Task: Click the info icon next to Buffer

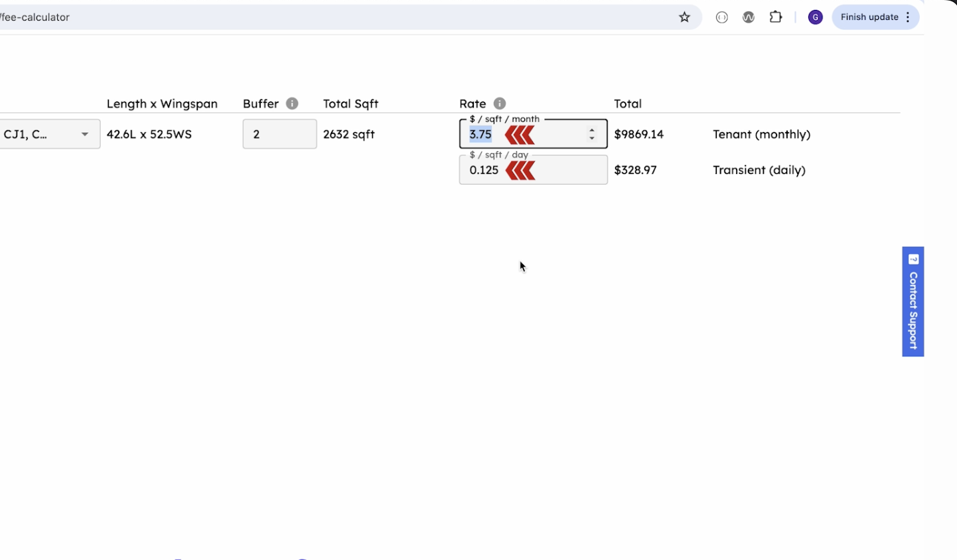Action: (x=292, y=104)
